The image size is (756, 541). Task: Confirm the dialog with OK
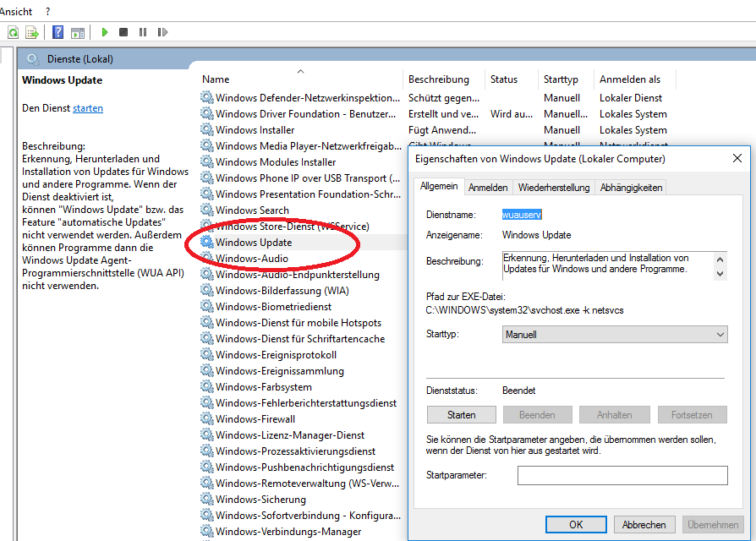coord(576,525)
